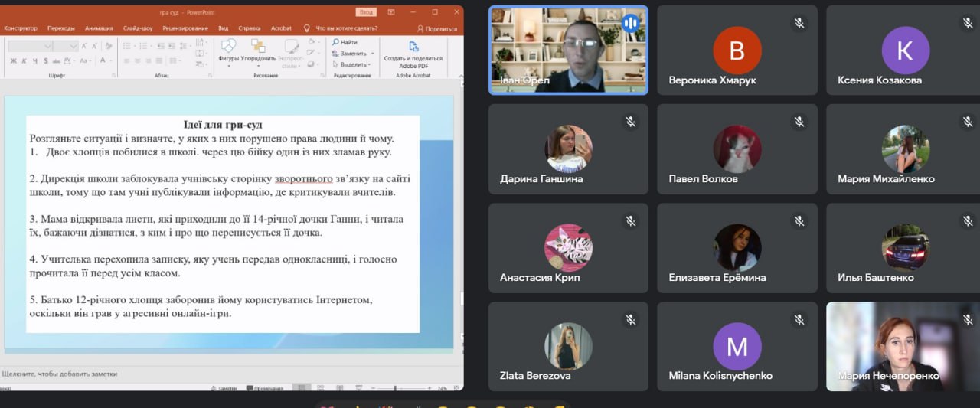
Task: Click the italic К formatting icon
Action: click(24, 60)
